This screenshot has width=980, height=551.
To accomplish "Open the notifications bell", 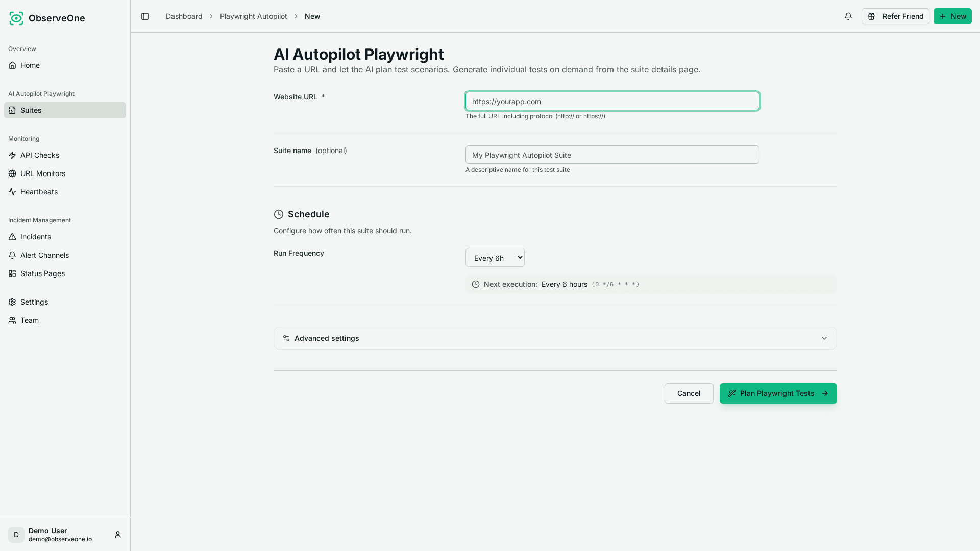I will pos(848,16).
